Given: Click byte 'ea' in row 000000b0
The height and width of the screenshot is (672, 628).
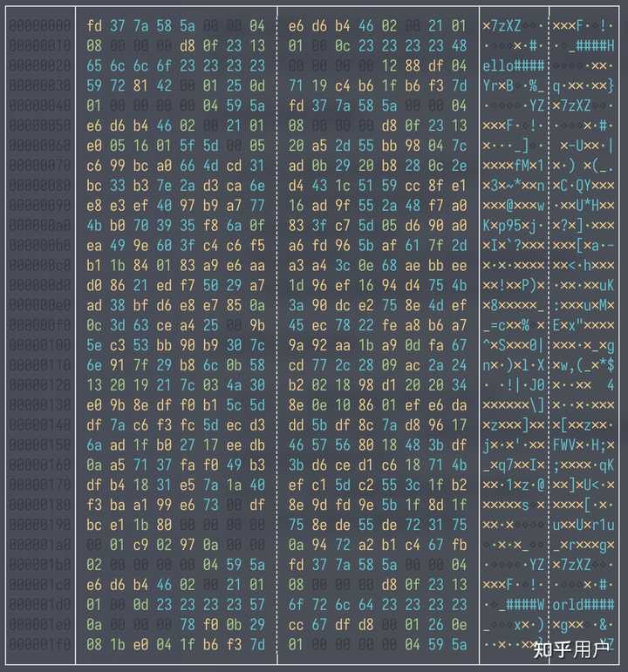Looking at the screenshot, I should pyautogui.click(x=94, y=246).
